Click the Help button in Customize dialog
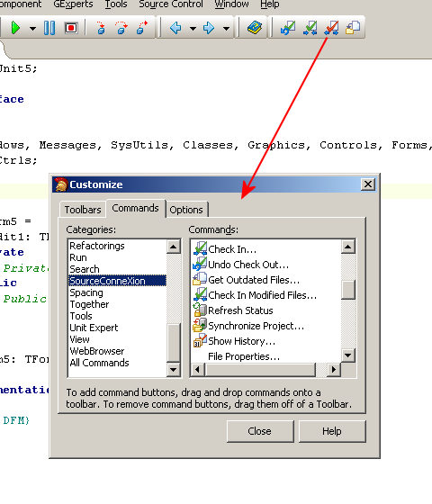 point(332,431)
